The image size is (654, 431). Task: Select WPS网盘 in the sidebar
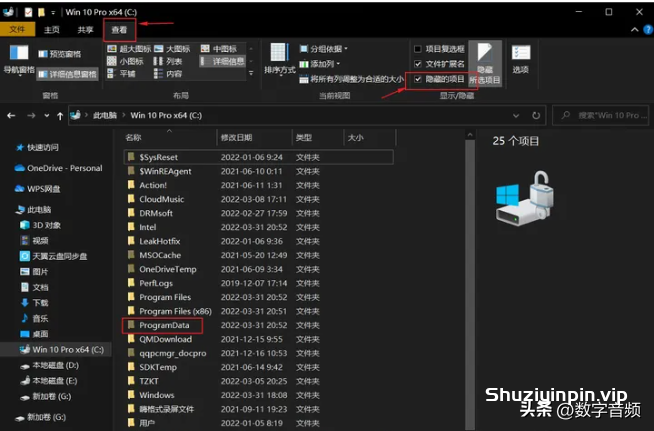click(38, 189)
